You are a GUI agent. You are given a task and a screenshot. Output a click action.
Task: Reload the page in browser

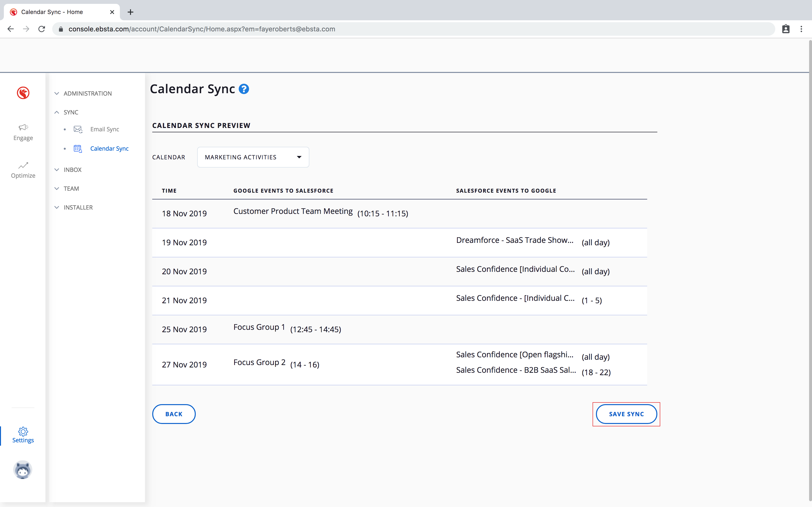coord(42,29)
